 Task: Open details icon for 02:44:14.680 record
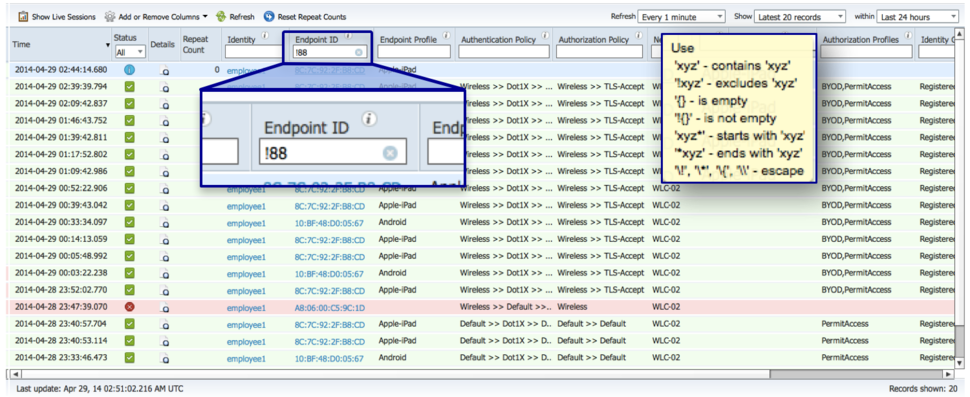pos(165,70)
